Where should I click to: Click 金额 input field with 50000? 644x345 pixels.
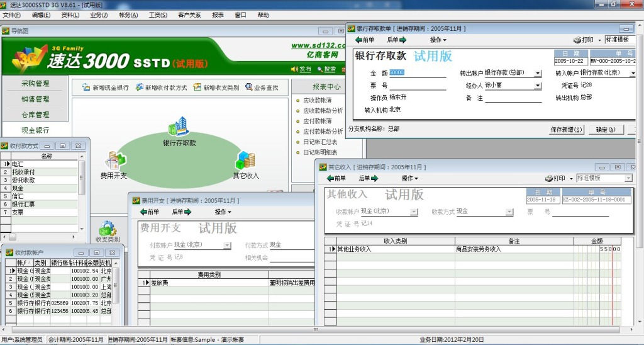(x=418, y=73)
